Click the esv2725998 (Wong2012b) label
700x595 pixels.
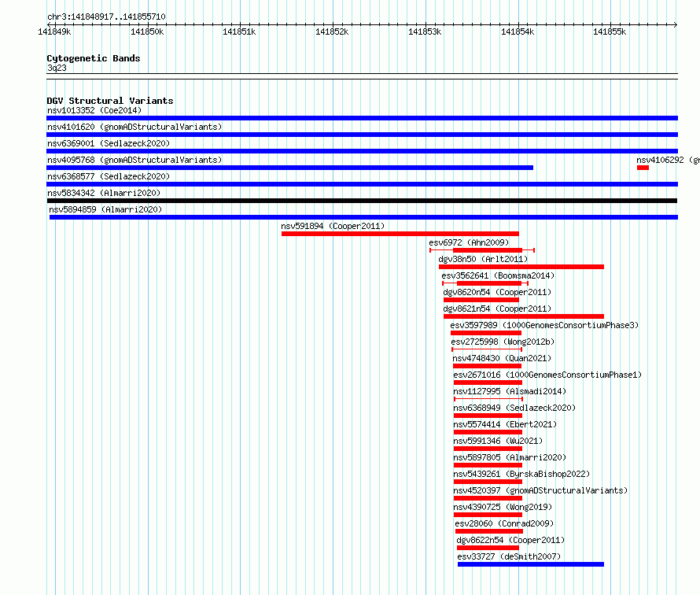503,342
